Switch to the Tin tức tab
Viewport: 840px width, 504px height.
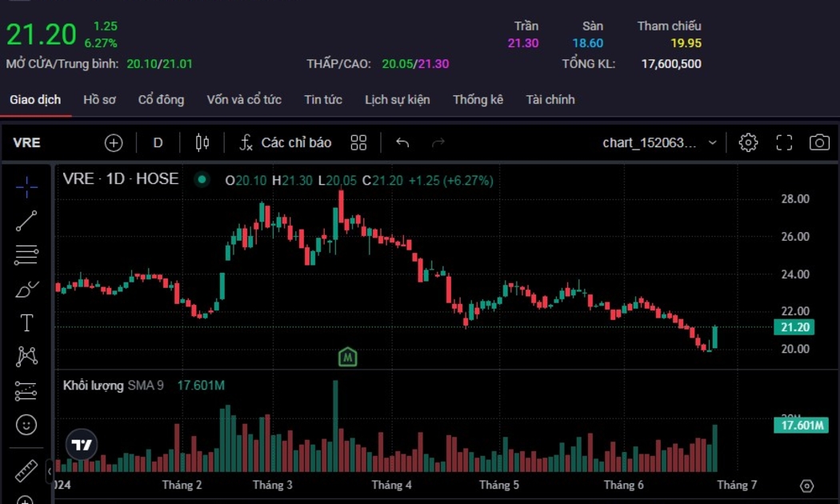coord(323,100)
